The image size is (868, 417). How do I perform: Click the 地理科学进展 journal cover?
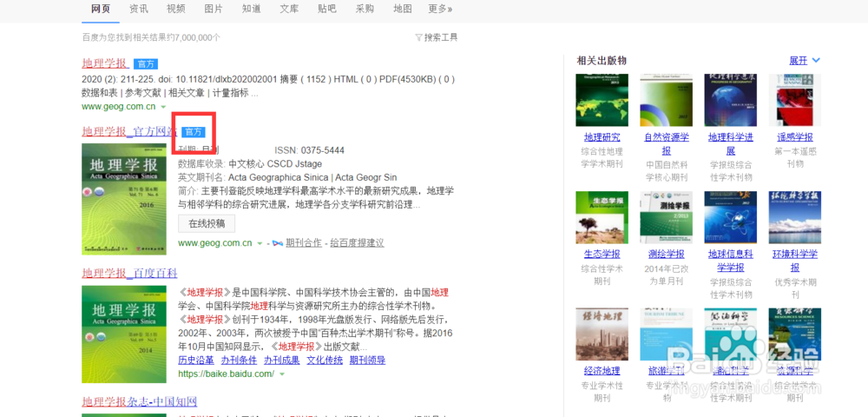click(731, 100)
